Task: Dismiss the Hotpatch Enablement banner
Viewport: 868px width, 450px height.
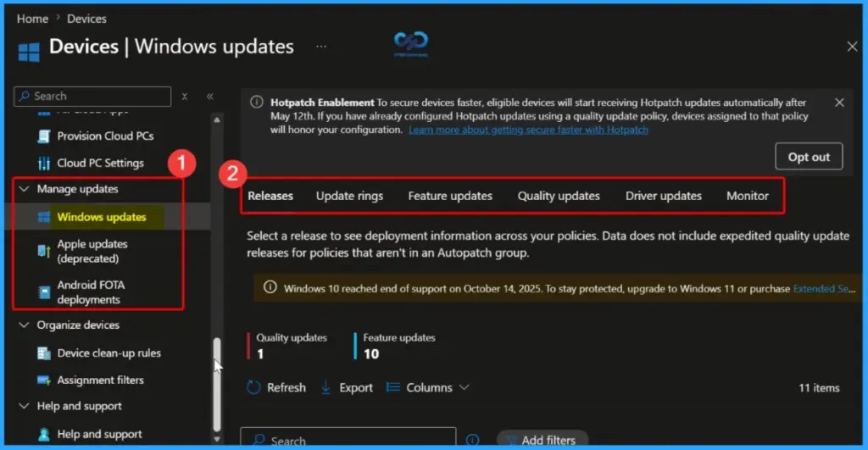Action: click(x=839, y=103)
